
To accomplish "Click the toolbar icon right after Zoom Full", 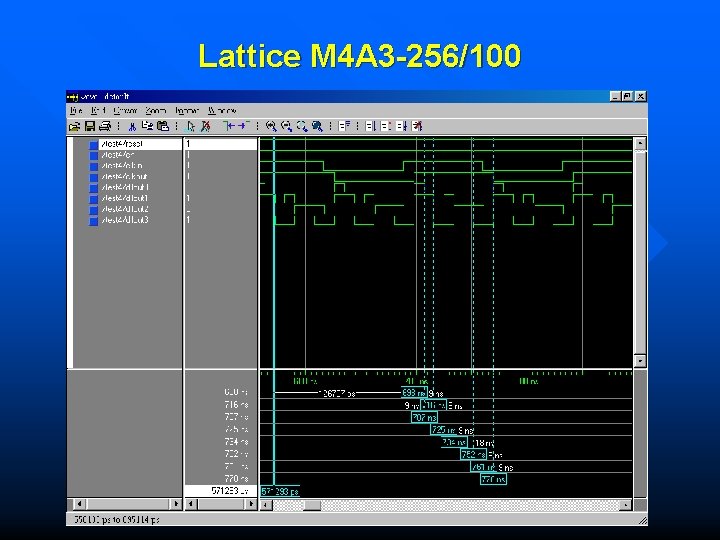I will click(x=344, y=126).
